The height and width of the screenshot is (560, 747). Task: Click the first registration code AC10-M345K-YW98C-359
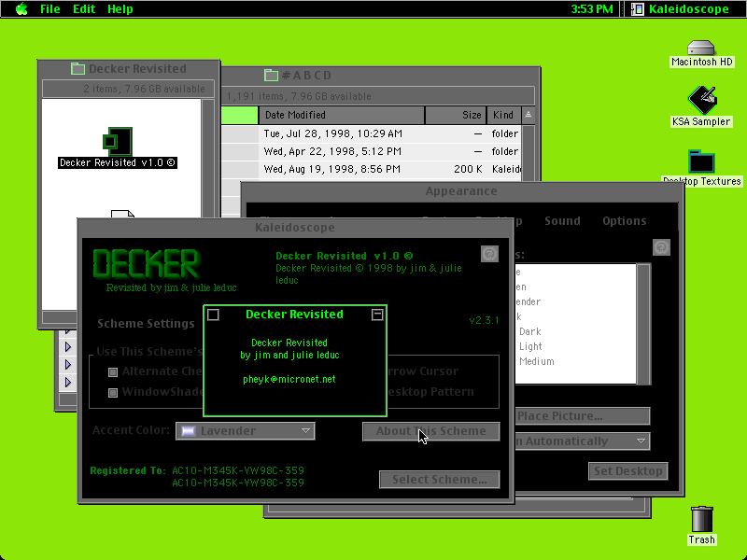pyautogui.click(x=238, y=471)
